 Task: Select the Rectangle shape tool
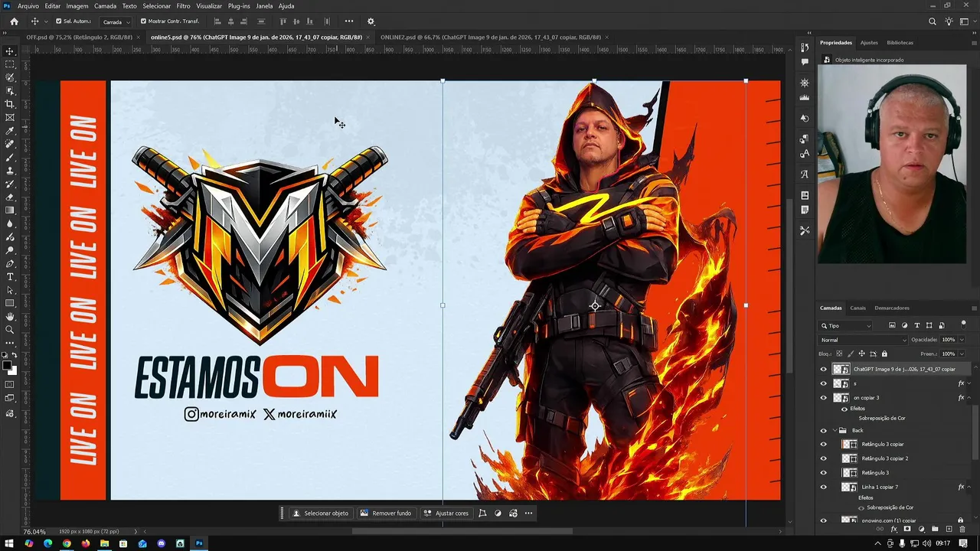10,303
